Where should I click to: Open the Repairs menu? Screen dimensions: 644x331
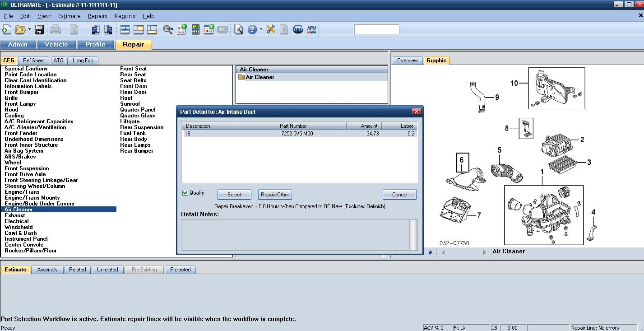pos(97,16)
